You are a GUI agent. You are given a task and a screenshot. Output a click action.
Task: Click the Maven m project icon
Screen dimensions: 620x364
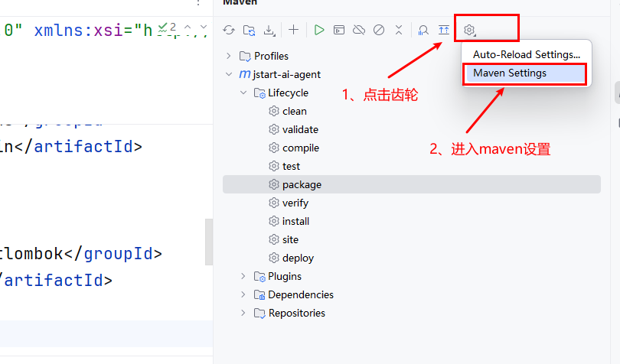click(x=245, y=74)
